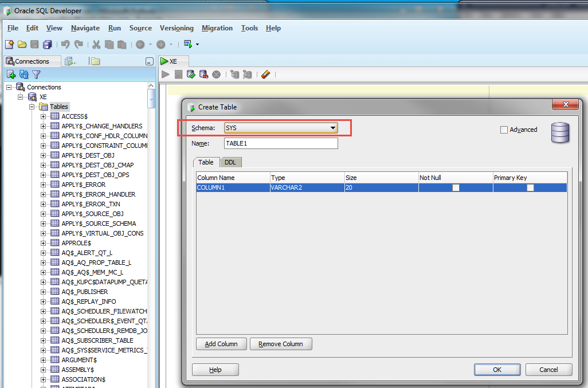Open the Source menu

pos(140,28)
